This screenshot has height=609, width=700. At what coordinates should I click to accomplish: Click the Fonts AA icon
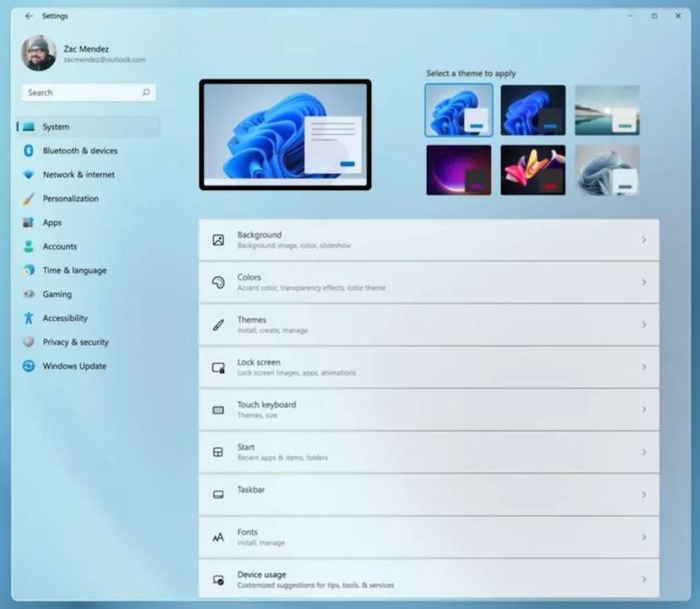tap(218, 537)
